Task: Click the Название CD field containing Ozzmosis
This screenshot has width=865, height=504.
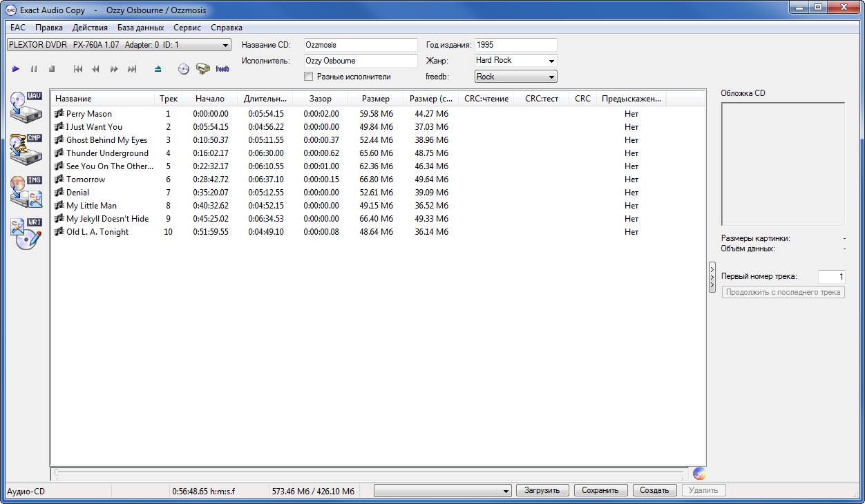Action: [361, 45]
